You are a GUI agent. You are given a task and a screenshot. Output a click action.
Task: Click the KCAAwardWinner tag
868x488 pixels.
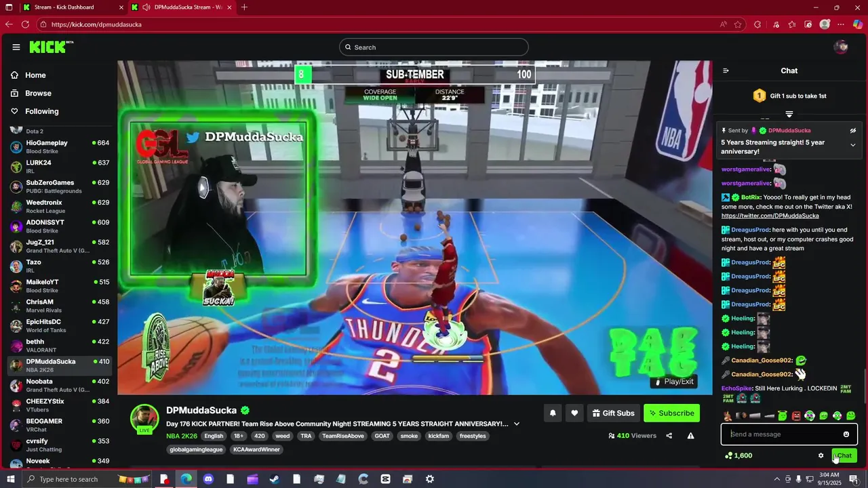pyautogui.click(x=256, y=449)
